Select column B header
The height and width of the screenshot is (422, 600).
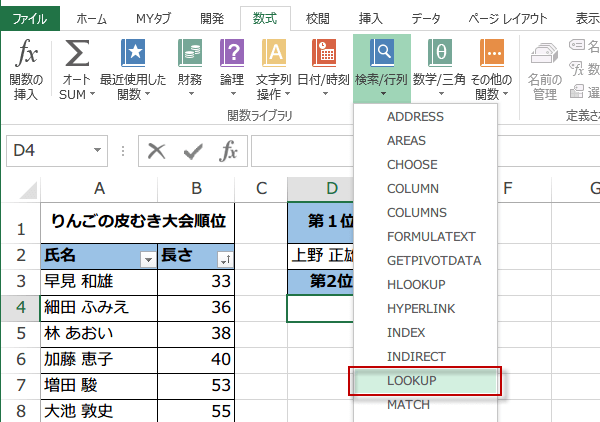tap(196, 189)
